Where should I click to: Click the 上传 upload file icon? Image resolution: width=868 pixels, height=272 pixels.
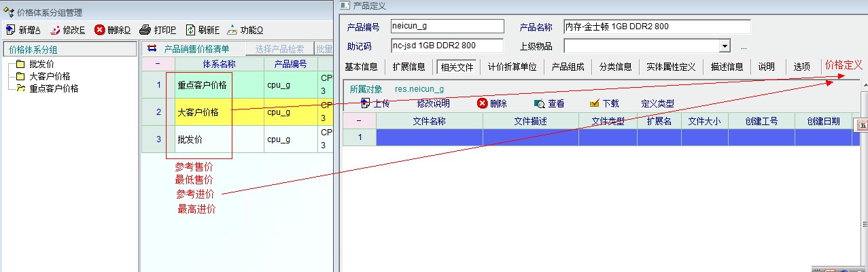[365, 103]
